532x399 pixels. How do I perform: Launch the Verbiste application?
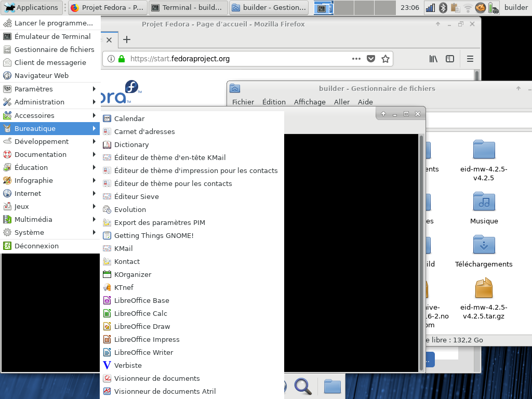click(192, 365)
